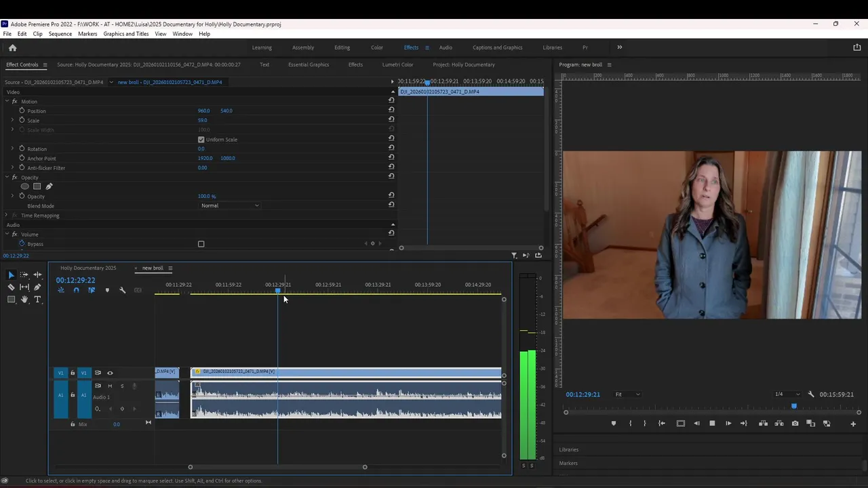Click the Home icon in the workspace bar
868x488 pixels.
click(12, 47)
